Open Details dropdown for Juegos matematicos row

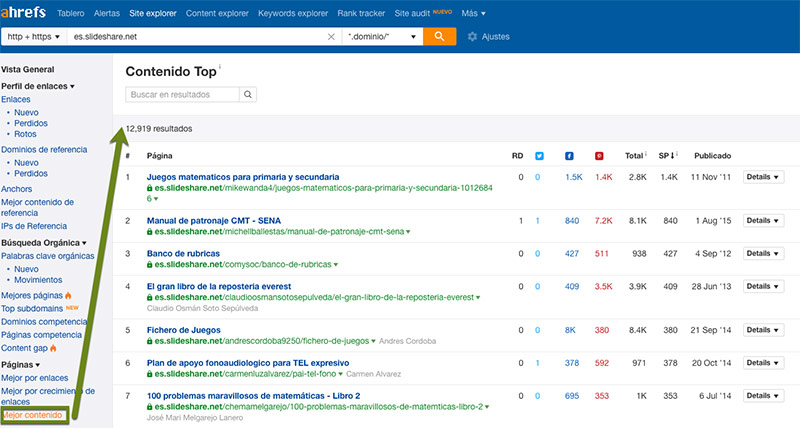pyautogui.click(x=763, y=177)
